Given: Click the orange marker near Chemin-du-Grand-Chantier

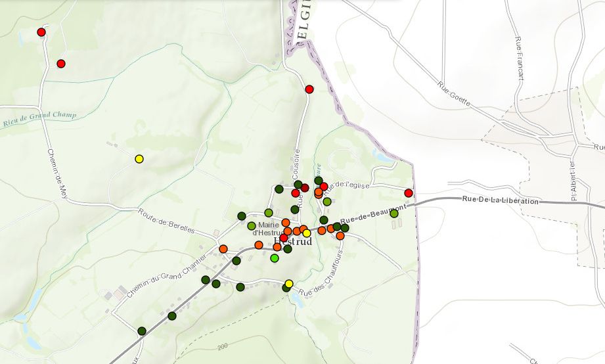Looking at the screenshot, I should pyautogui.click(x=223, y=249).
